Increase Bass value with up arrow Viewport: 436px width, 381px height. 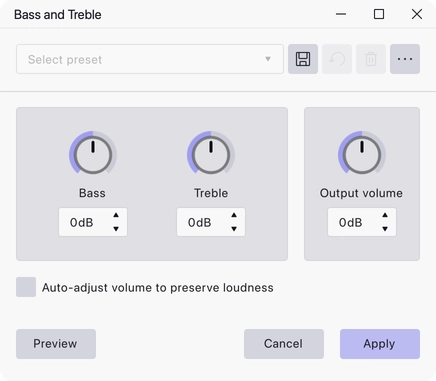[x=116, y=215]
